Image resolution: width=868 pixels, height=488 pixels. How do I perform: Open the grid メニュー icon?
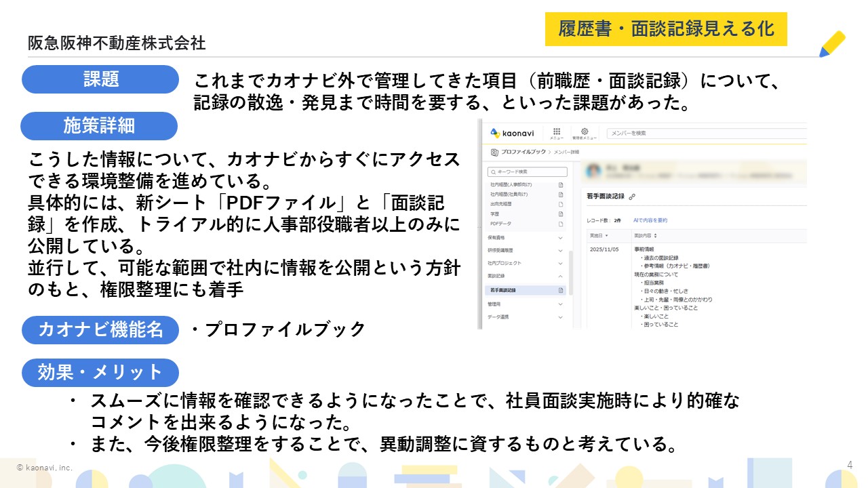click(557, 132)
